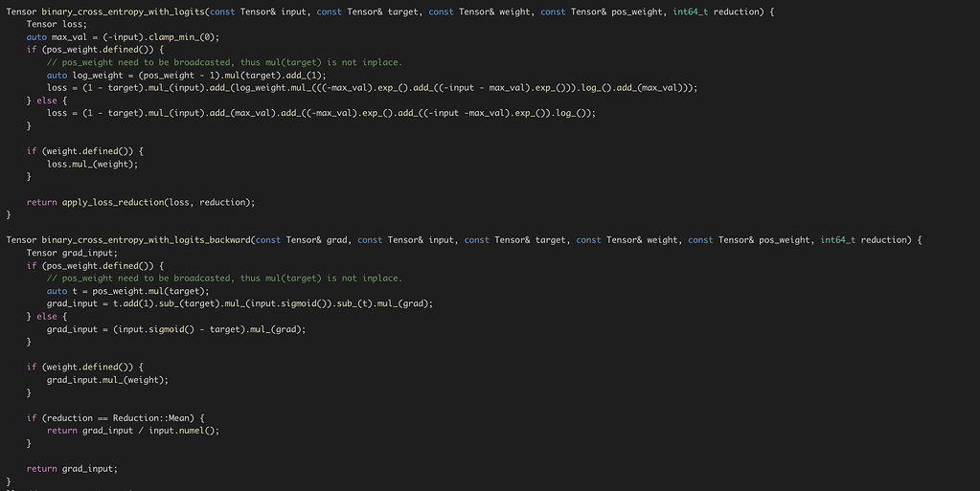This screenshot has height=491, width=980.
Task: Click the 'auto t = pos_weight.mul(target)' line
Action: click(127, 291)
